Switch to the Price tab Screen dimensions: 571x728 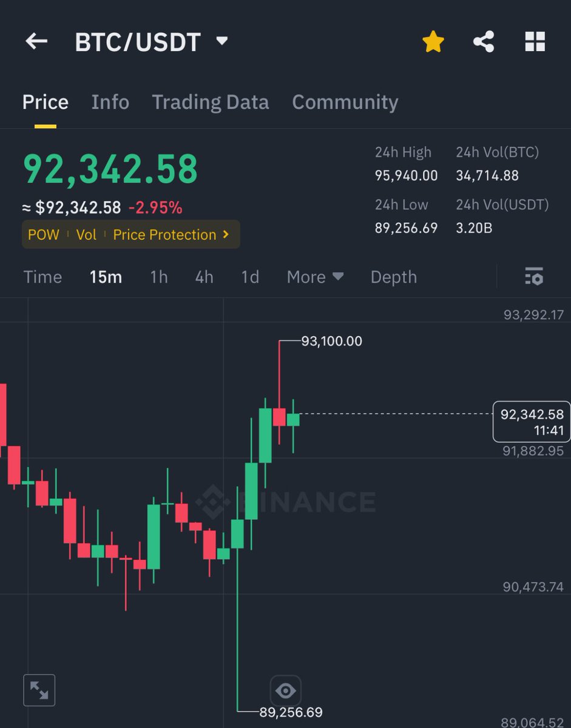point(46,102)
